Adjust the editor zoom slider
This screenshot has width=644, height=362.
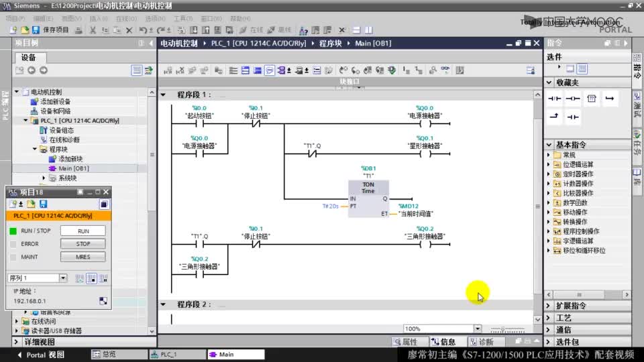508,328
